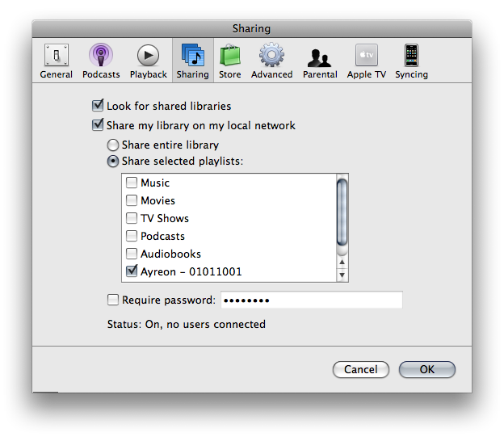Check the Music playlist checkbox

click(132, 183)
